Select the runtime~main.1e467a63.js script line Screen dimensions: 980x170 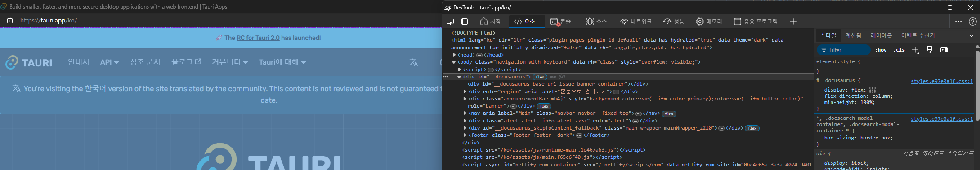[554, 150]
